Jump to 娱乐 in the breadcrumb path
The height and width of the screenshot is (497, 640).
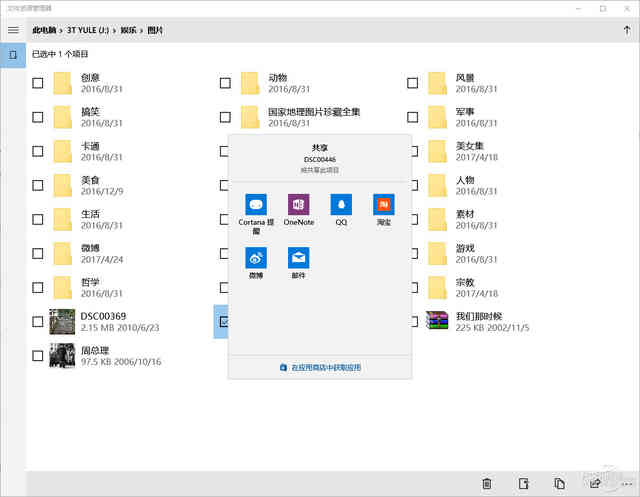pos(128,30)
